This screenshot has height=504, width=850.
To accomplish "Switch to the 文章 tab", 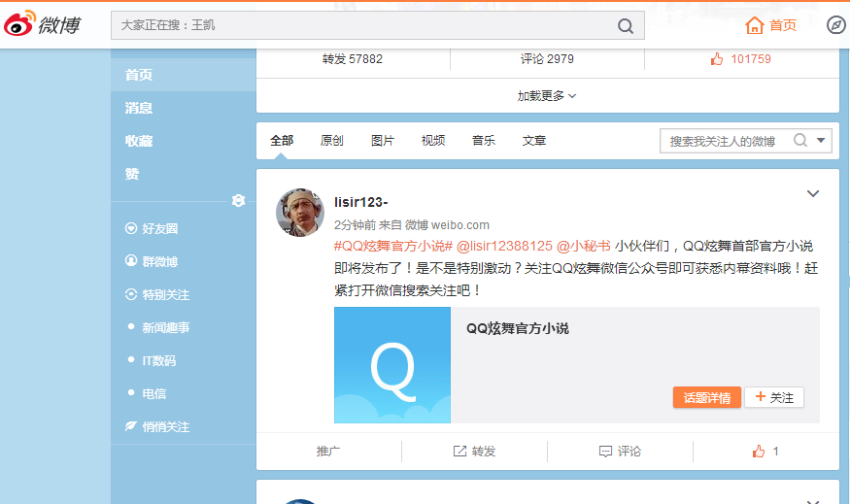I will pos(534,141).
